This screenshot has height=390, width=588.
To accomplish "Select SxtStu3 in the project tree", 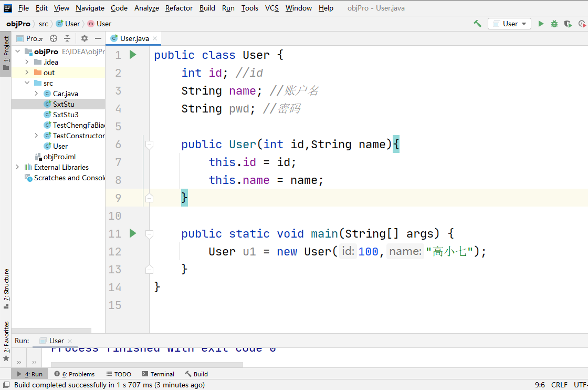I will tap(58, 115).
